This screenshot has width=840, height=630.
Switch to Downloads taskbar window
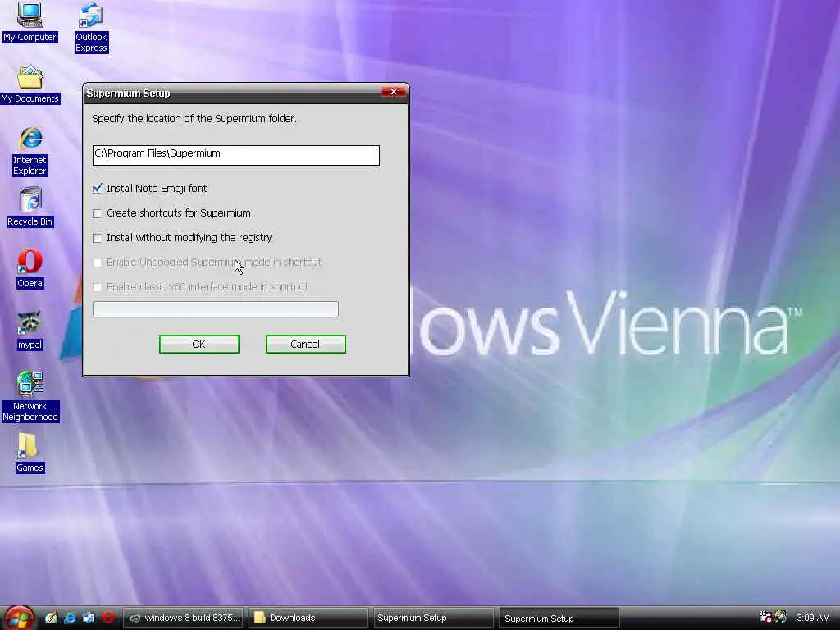(x=308, y=618)
